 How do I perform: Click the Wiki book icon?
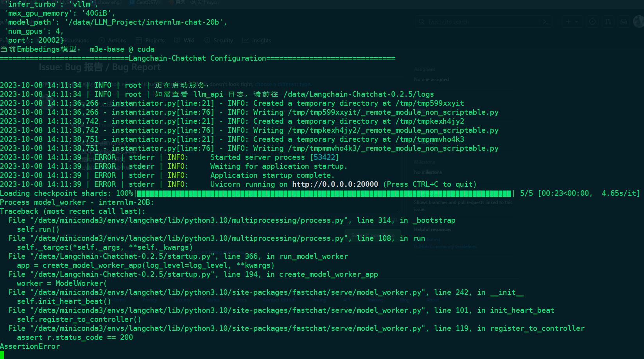176,40
